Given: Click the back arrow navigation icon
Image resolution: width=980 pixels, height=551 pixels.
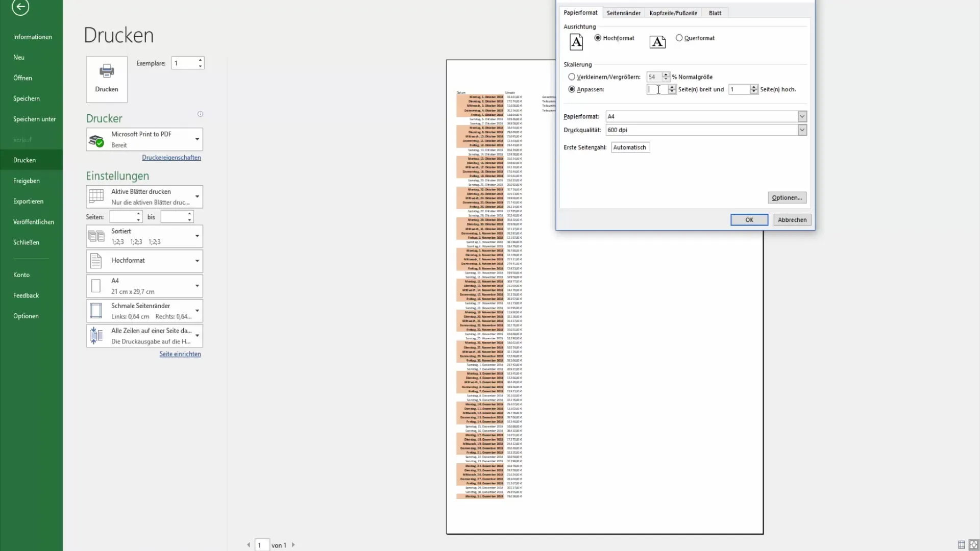Looking at the screenshot, I should (x=19, y=8).
